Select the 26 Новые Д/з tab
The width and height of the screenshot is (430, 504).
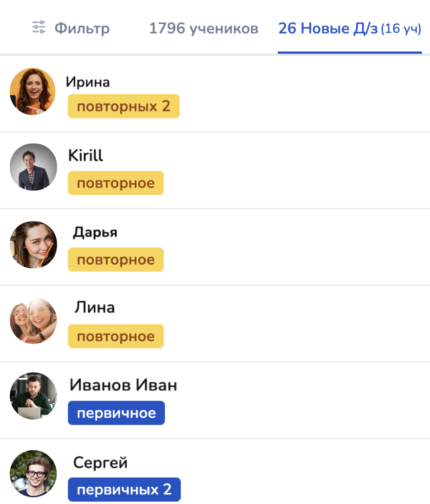click(x=349, y=29)
